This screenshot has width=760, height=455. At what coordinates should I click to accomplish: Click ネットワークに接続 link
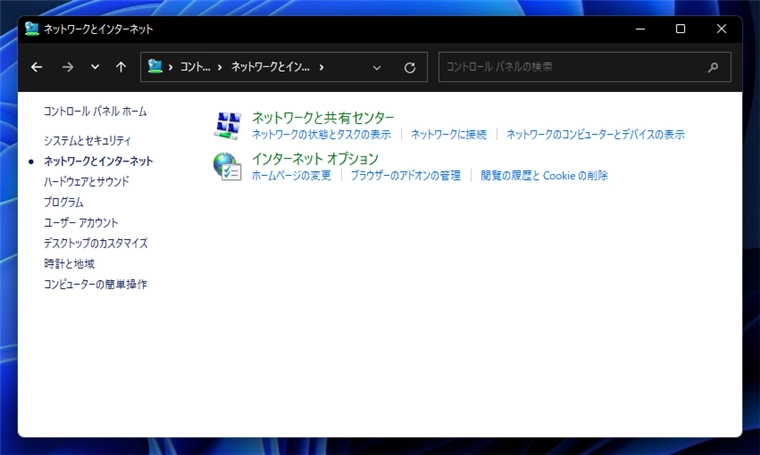(449, 134)
